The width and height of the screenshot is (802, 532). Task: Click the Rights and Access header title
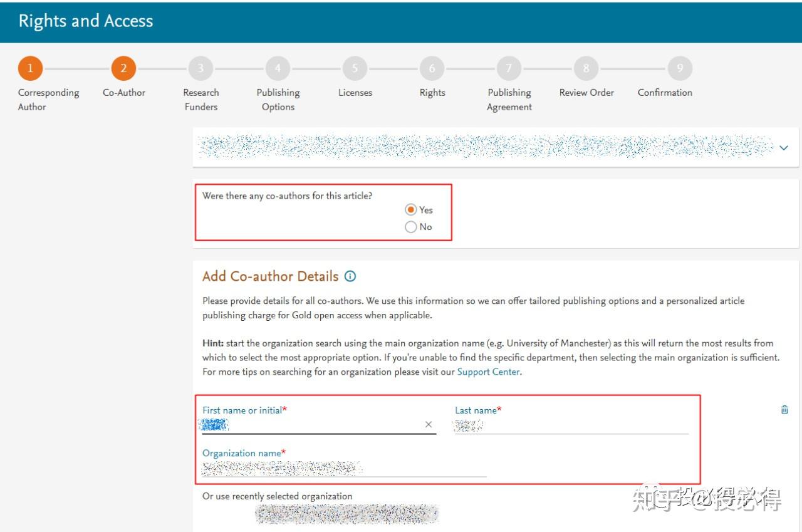coord(86,21)
